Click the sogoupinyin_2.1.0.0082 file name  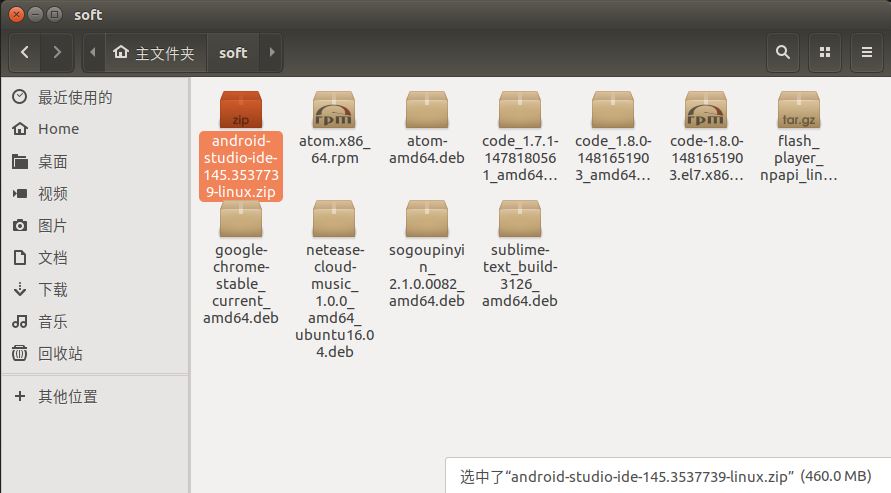pyautogui.click(x=427, y=275)
